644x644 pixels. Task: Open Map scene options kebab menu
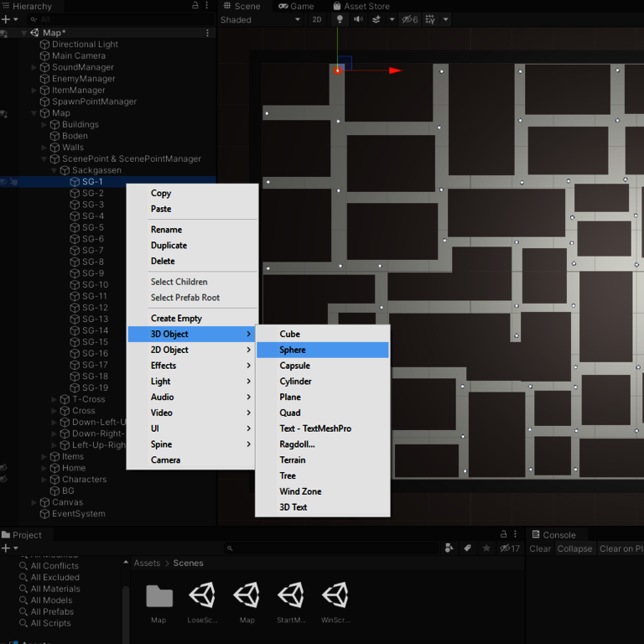(207, 33)
